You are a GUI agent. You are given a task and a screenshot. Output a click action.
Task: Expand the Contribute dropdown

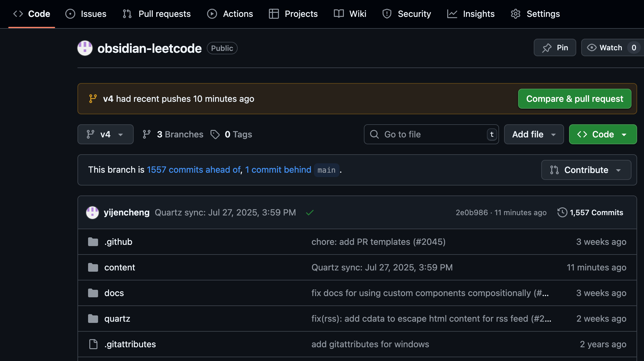pyautogui.click(x=586, y=170)
